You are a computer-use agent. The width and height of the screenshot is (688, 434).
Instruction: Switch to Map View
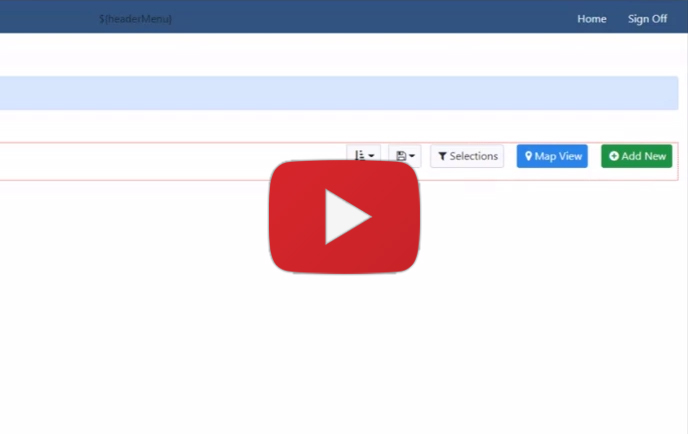coord(552,156)
